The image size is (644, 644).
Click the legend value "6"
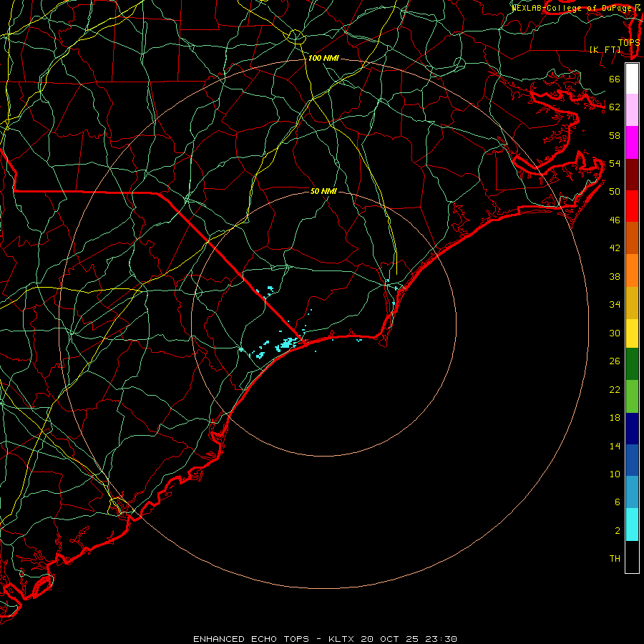pos(617,502)
